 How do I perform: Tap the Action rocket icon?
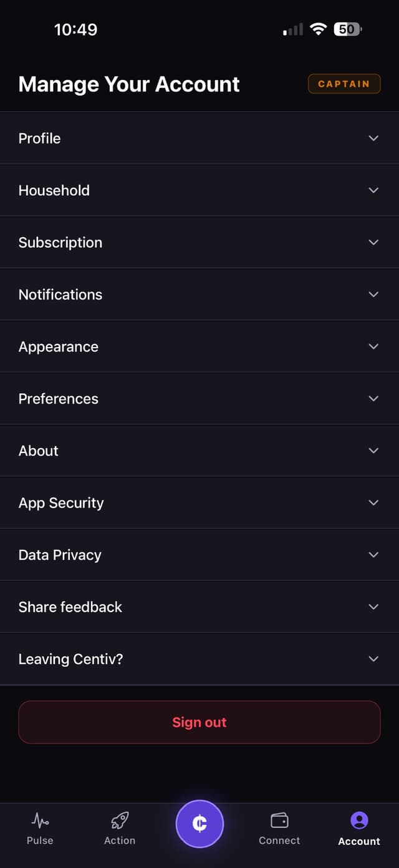119,820
